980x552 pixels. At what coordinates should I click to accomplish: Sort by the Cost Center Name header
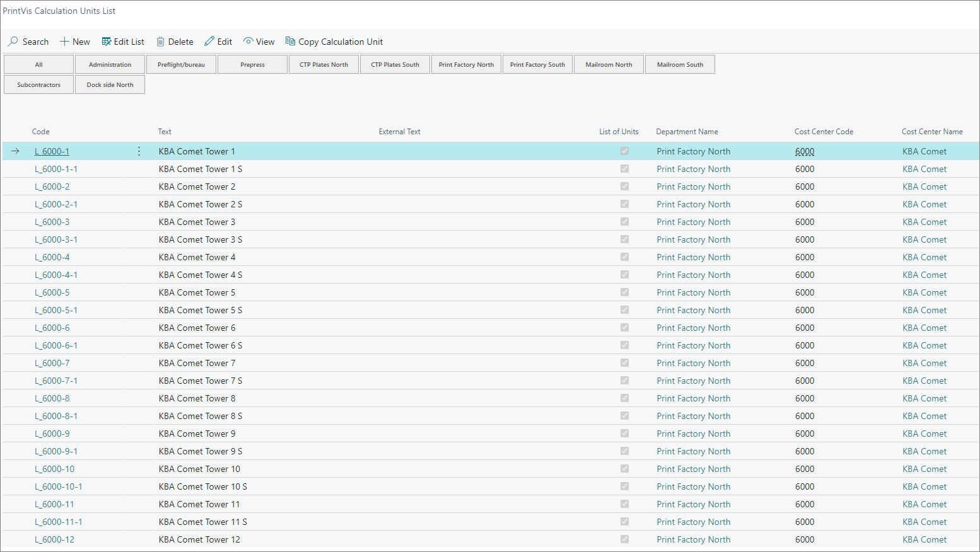[932, 132]
